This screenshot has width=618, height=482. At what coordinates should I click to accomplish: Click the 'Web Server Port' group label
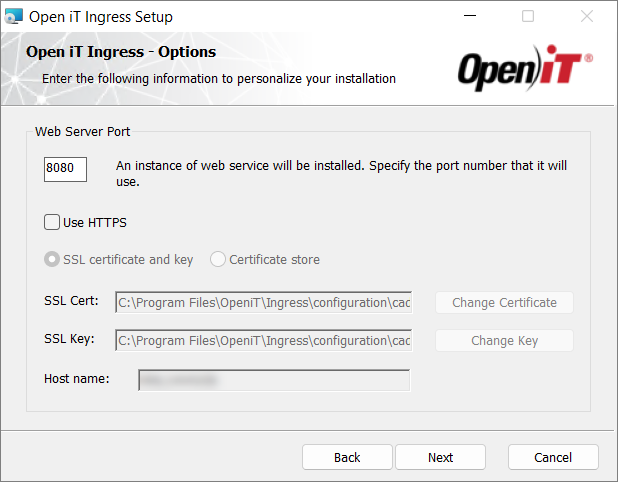click(x=82, y=132)
